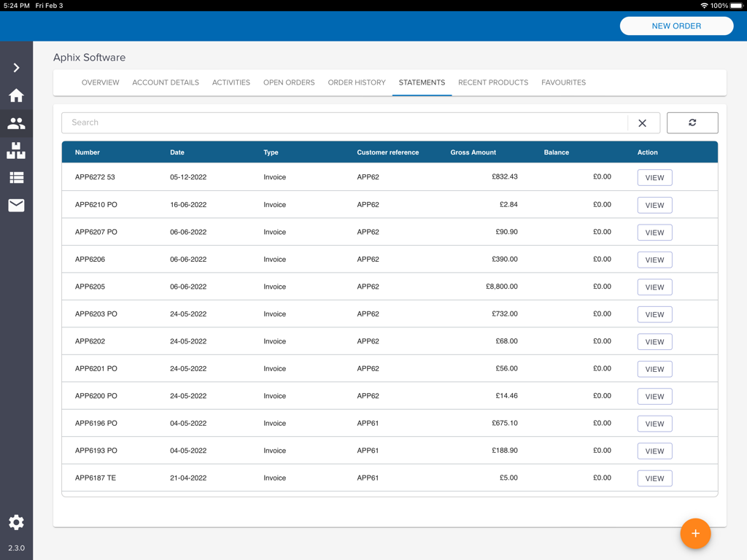Open the Settings gear icon
The image size is (747, 560).
click(x=16, y=522)
